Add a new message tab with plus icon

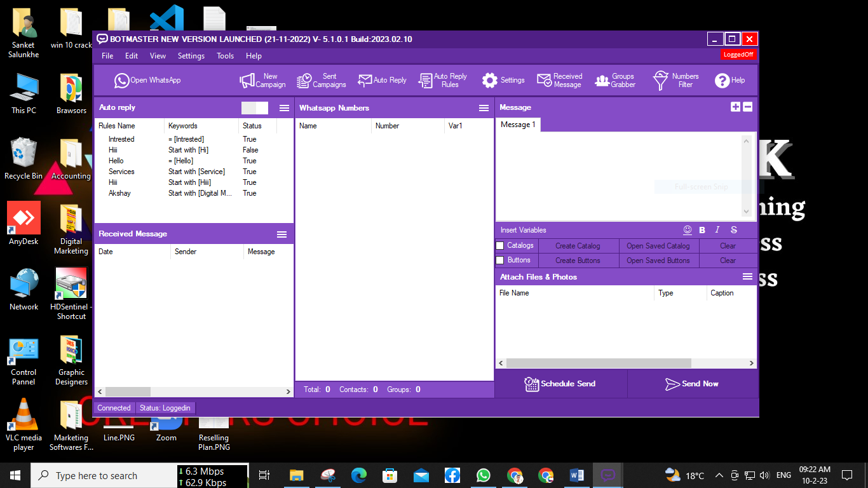[736, 107]
